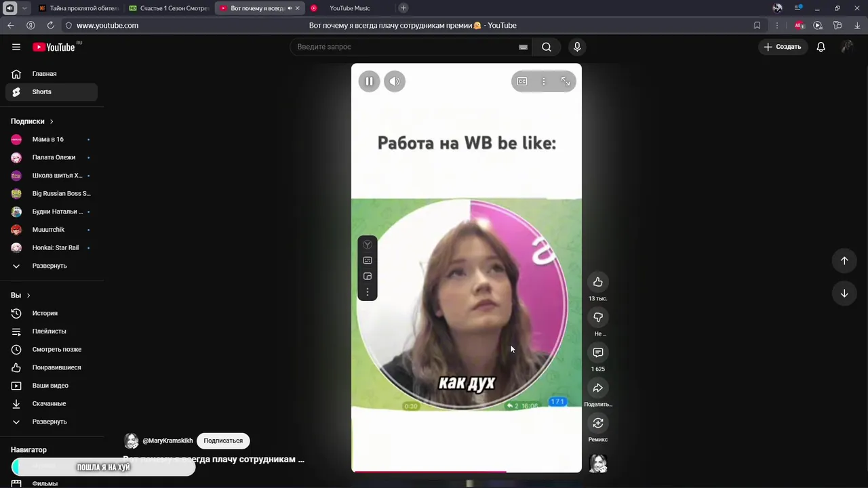Open the Подписки subscriptions section
Screen dimensions: 868x488
[x=32, y=121]
